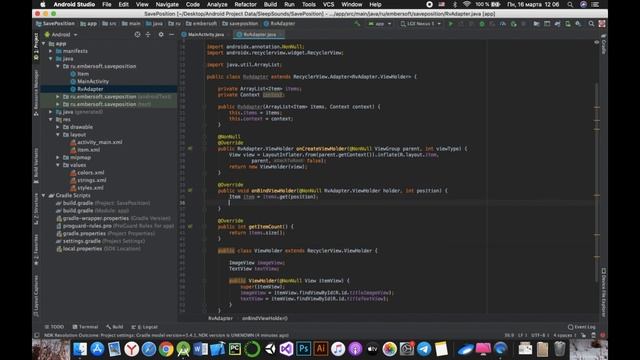Open Illustrator from the dock

tap(321, 349)
